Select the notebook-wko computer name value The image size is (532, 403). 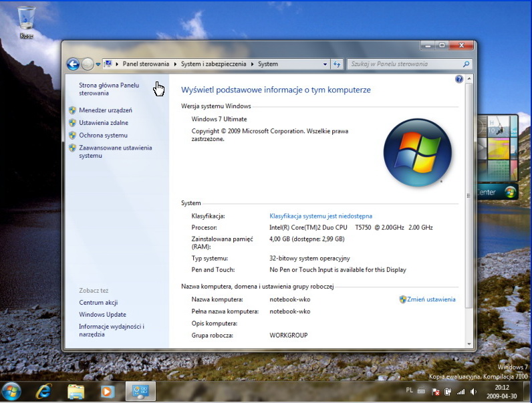pyautogui.click(x=290, y=299)
